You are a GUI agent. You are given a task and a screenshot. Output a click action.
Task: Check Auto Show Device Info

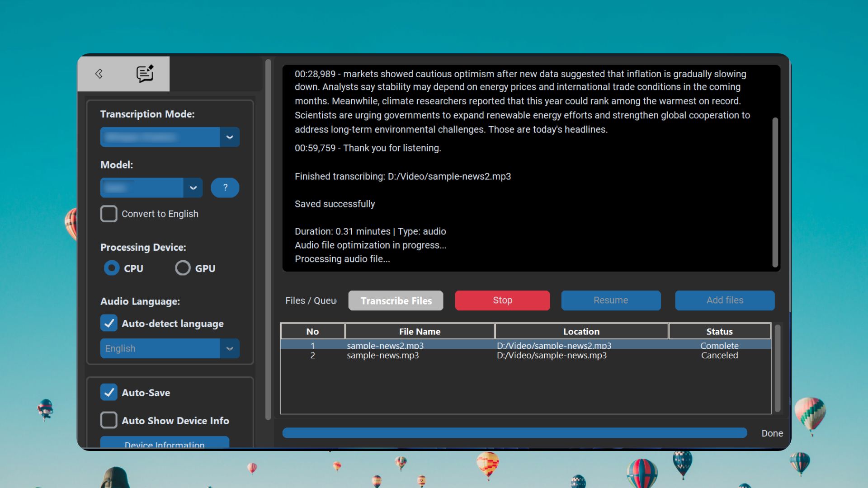point(109,420)
